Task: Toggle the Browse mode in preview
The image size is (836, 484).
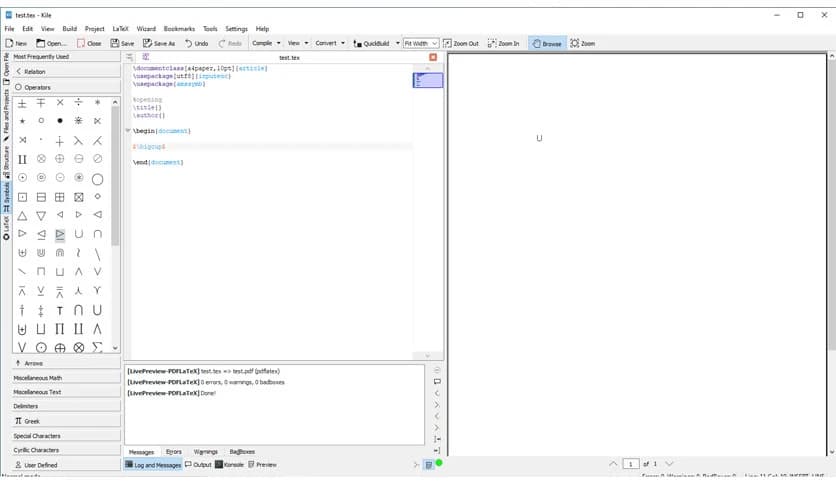Action: click(x=546, y=44)
